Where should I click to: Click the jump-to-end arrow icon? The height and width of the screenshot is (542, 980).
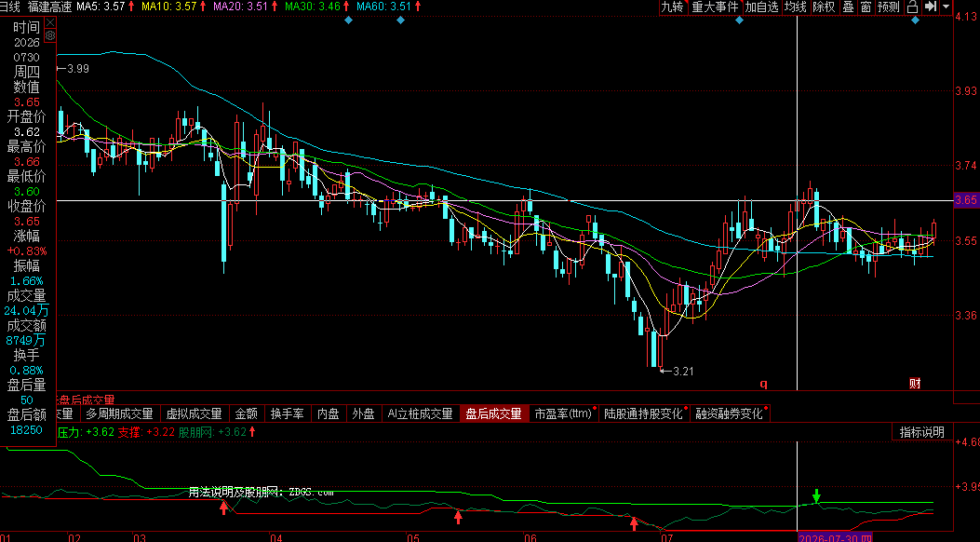(931, 7)
